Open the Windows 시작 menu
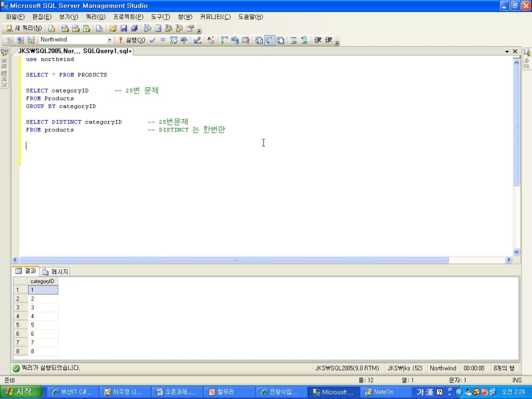The width and height of the screenshot is (532, 399). (x=21, y=392)
